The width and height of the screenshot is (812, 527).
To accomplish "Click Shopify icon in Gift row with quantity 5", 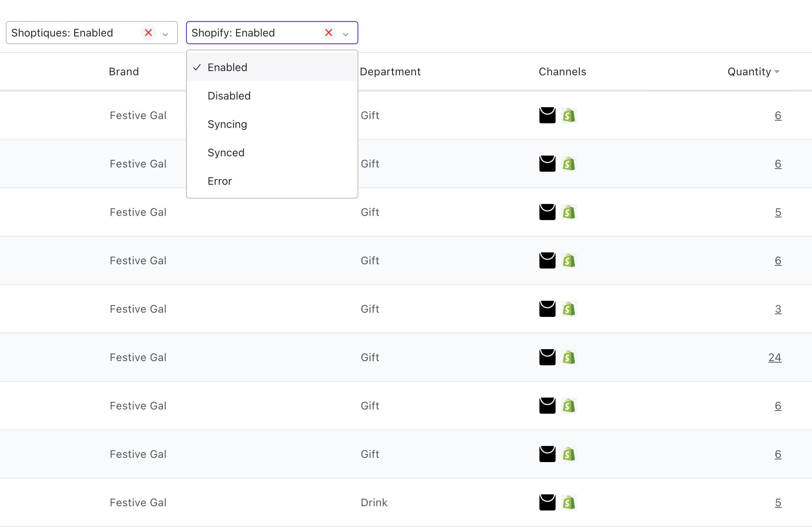I will point(569,212).
